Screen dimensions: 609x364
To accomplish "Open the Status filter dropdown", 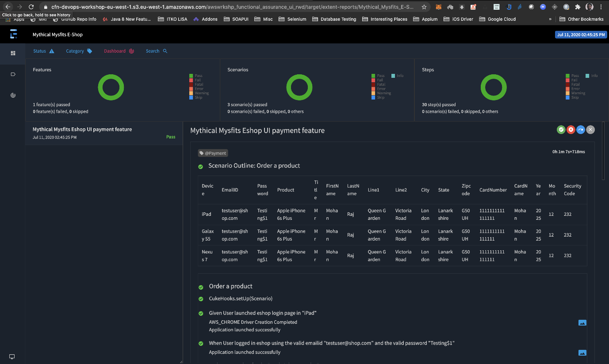I will coord(44,51).
